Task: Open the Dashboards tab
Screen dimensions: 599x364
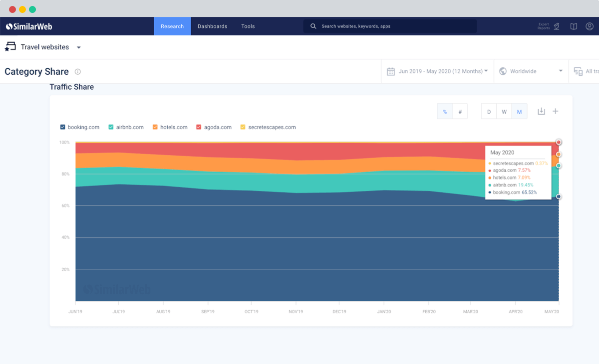Action: 212,26
